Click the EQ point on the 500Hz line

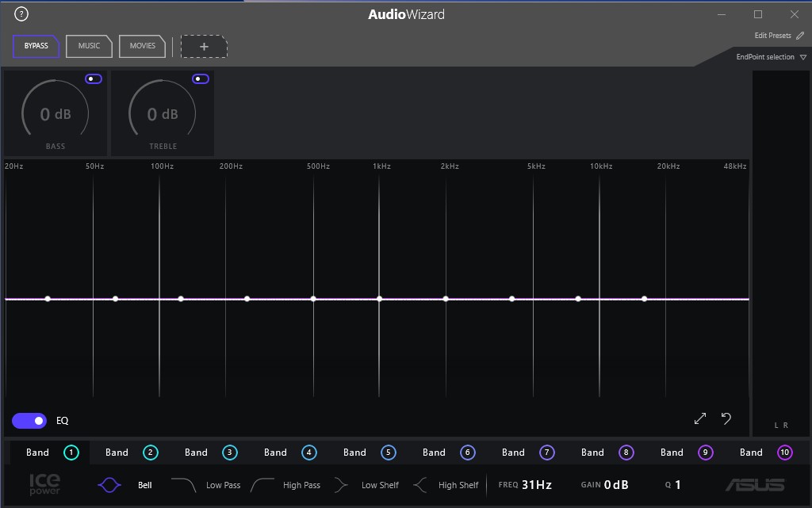tap(313, 299)
